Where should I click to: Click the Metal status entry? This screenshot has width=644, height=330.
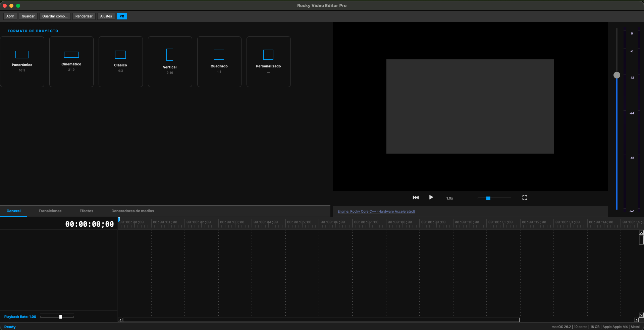pyautogui.click(x=635, y=327)
